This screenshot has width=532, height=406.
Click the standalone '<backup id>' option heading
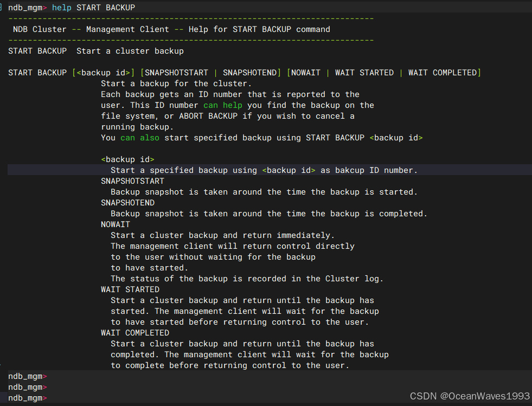point(127,159)
